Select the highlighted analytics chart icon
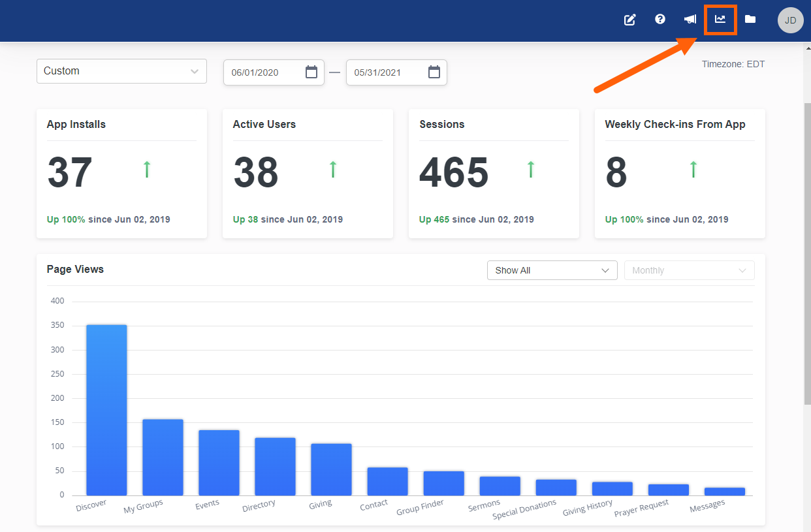This screenshot has width=811, height=532. click(720, 20)
